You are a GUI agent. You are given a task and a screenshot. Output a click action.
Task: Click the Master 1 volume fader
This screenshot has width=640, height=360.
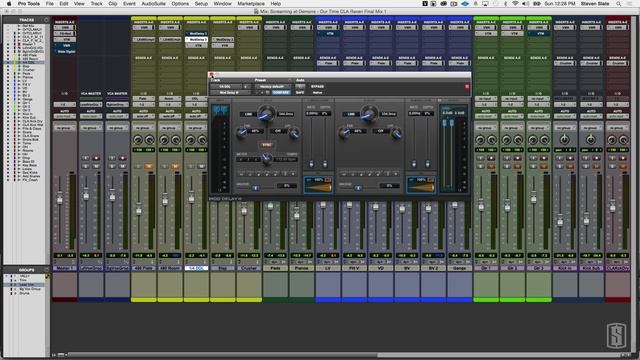[60, 199]
